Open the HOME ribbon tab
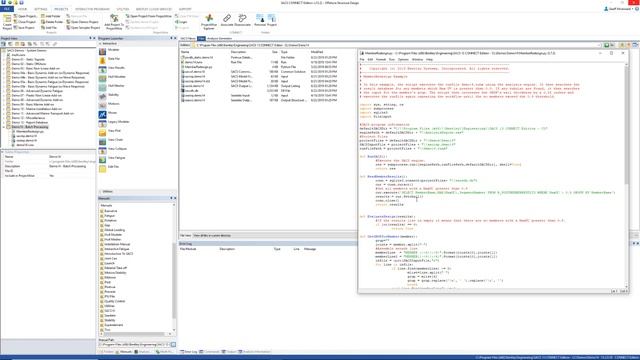This screenshot has height=360, width=640. pyautogui.click(x=22, y=9)
